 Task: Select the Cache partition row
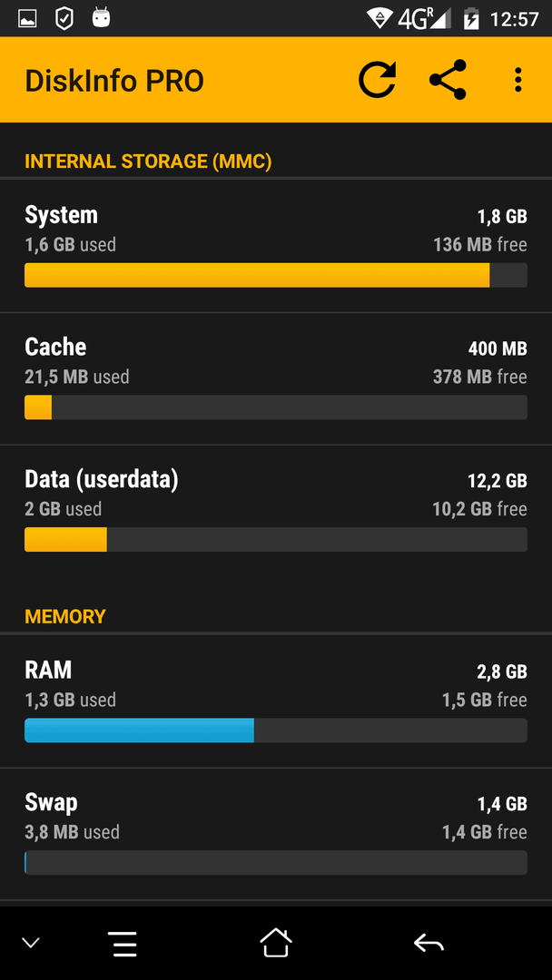[x=276, y=378]
